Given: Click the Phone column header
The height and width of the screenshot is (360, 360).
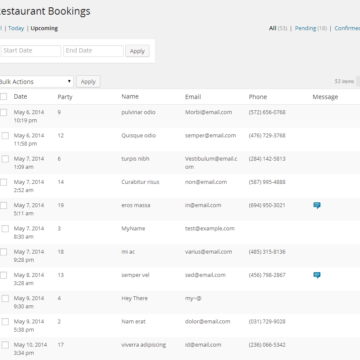Looking at the screenshot, I should [x=258, y=97].
